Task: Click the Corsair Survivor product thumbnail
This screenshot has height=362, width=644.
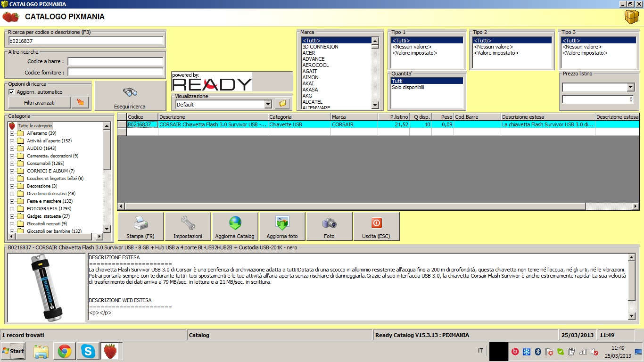Action: (46, 288)
